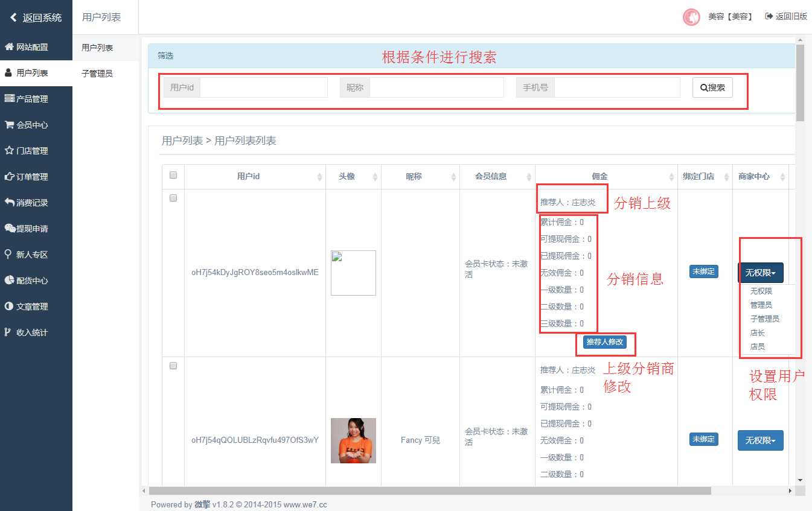The height and width of the screenshot is (511, 812).
Task: Open 产品管理 via its list icon
Action: click(9, 99)
